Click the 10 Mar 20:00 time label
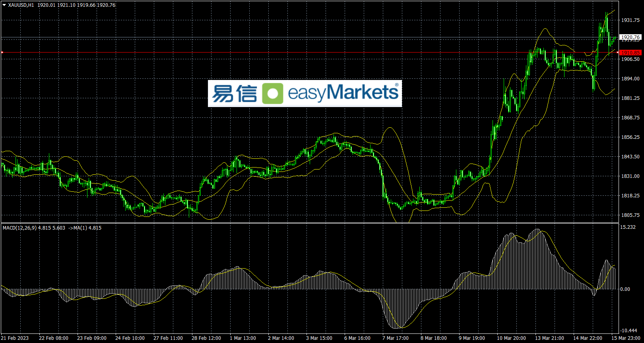 click(x=512, y=338)
